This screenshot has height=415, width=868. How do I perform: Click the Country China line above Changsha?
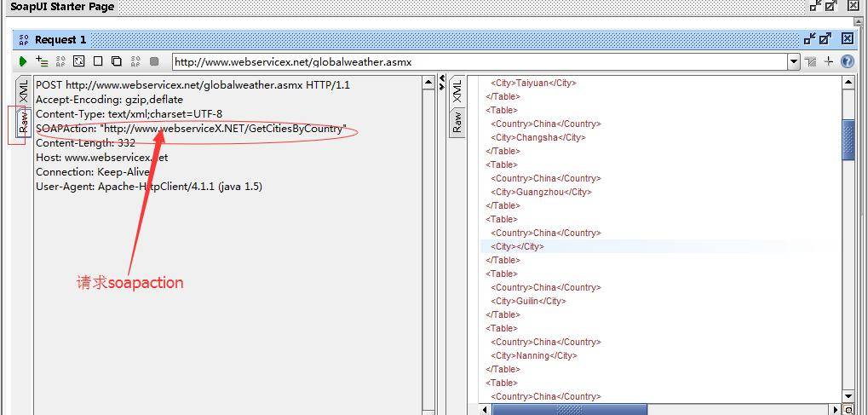tap(546, 124)
